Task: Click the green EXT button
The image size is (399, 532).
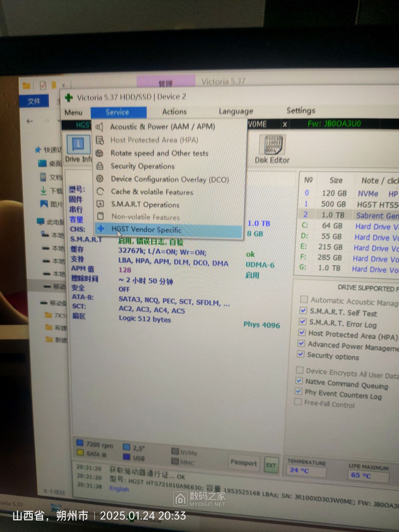Action: point(271,465)
